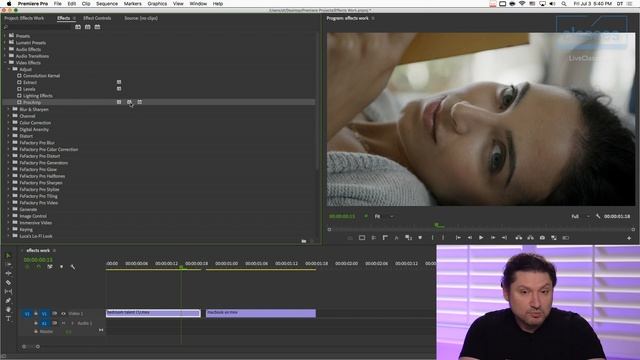Select the Track Select Forward tool

coord(8,264)
